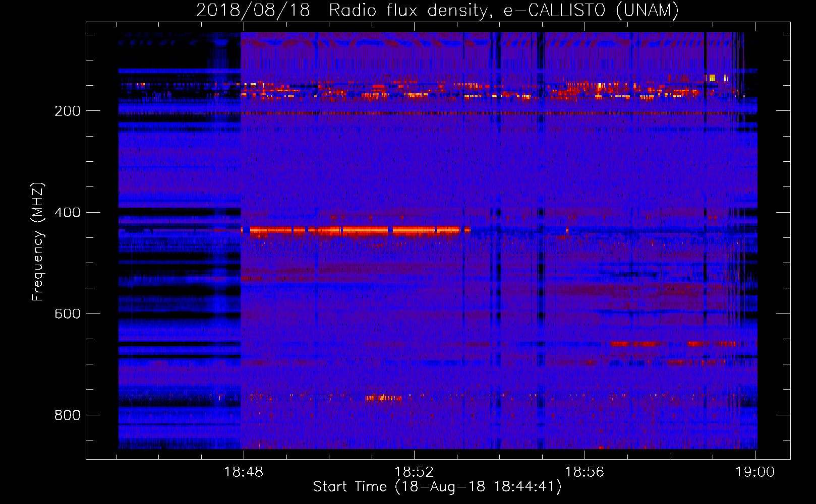Click the '18:48' time axis label

click(x=244, y=472)
